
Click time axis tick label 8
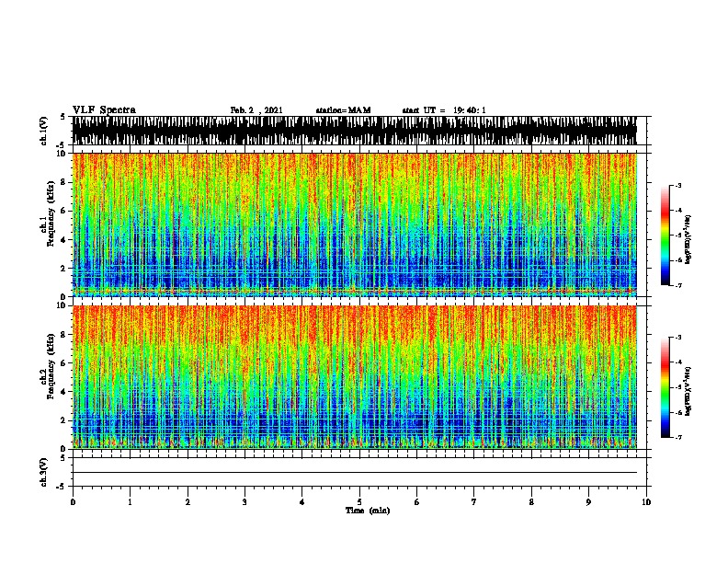[x=531, y=502]
